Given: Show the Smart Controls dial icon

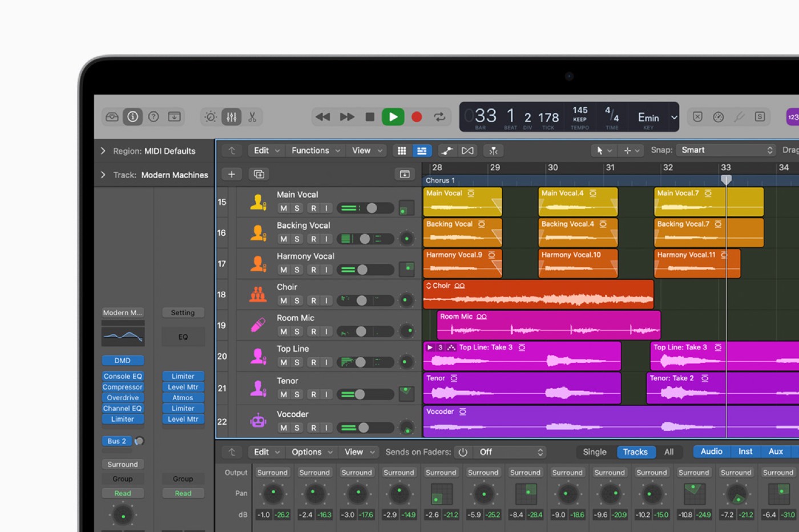Looking at the screenshot, I should point(211,117).
